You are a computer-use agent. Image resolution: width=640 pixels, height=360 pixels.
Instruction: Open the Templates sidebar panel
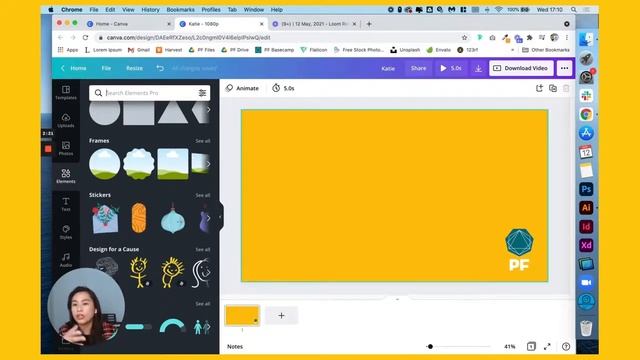tap(66, 92)
